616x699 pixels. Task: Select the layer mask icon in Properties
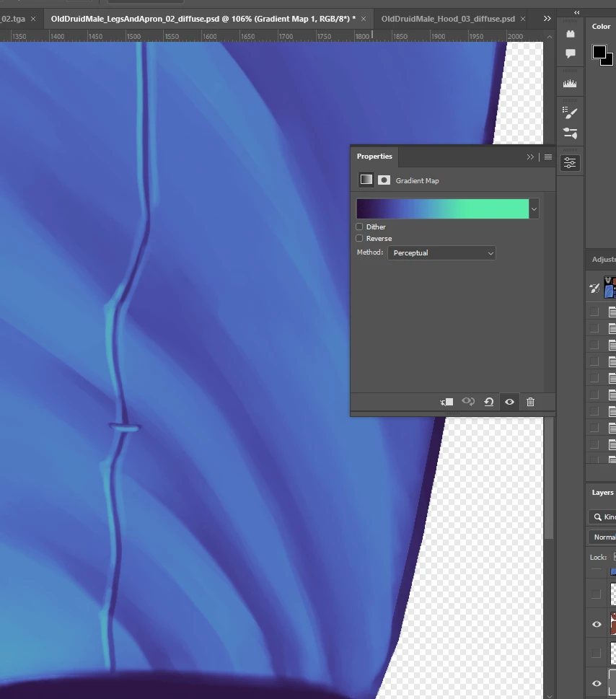click(384, 180)
